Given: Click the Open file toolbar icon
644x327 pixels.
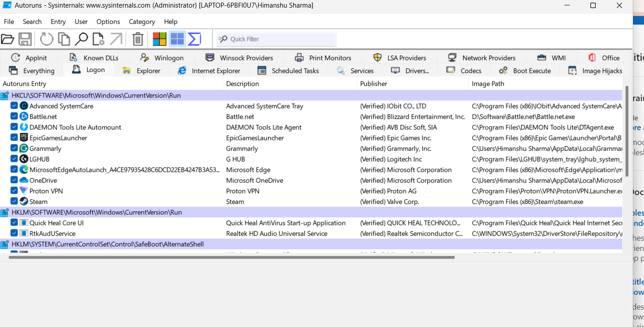Looking at the screenshot, I should tap(8, 39).
